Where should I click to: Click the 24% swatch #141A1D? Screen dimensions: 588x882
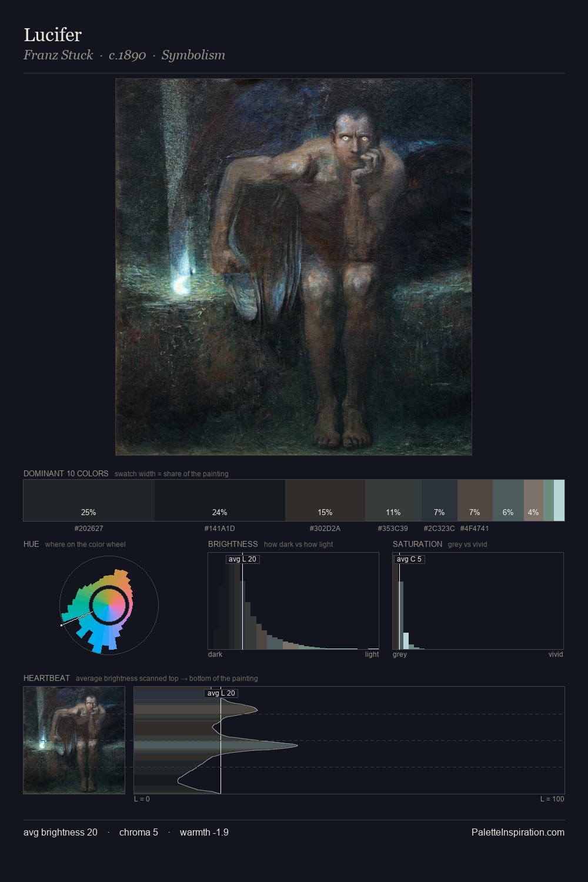click(220, 500)
